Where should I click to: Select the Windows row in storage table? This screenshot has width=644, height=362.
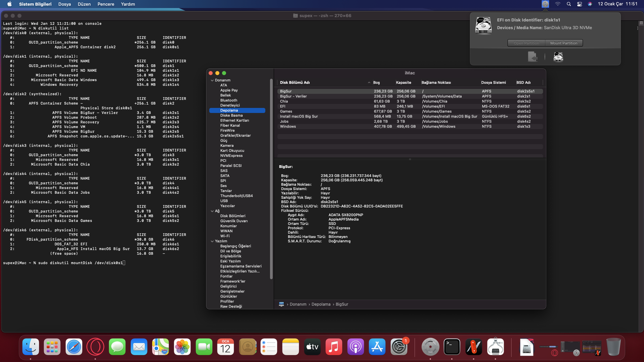tap(410, 127)
